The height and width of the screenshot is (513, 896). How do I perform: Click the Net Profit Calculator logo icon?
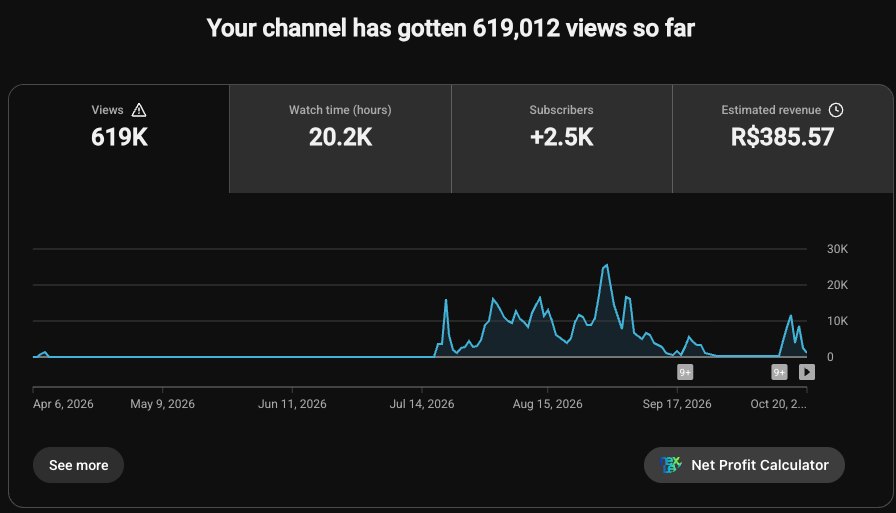click(670, 465)
